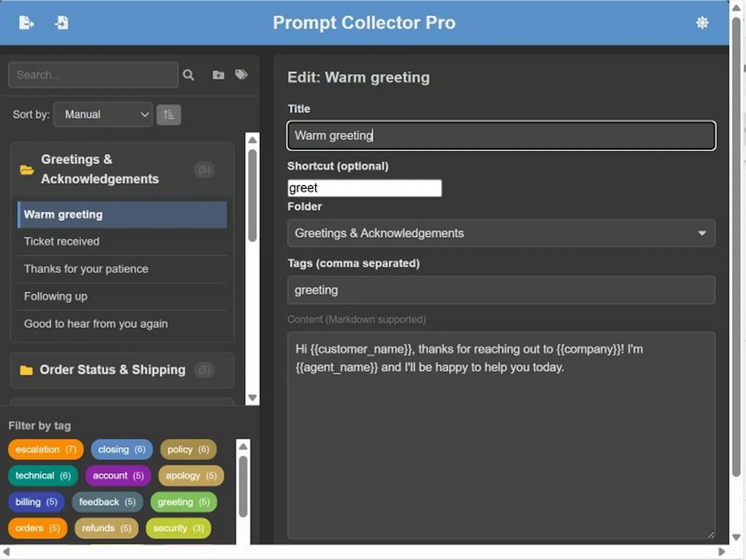746x560 pixels.
Task: Click inside the Content text area
Action: tap(501, 436)
